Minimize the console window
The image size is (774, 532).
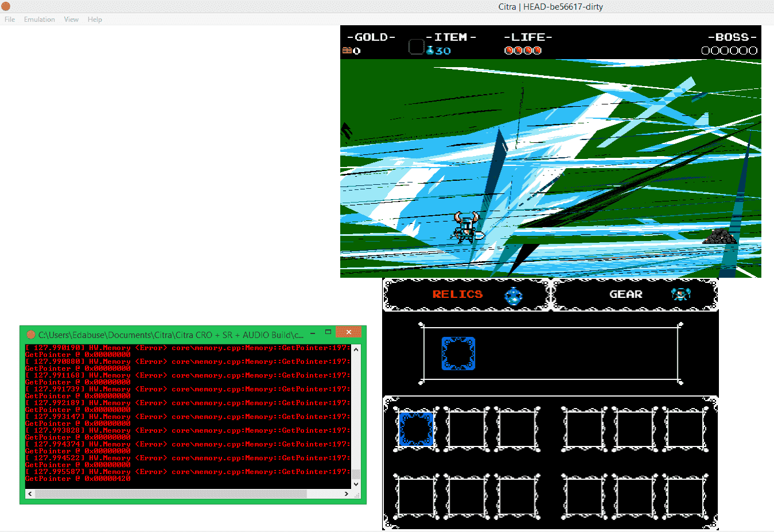(x=313, y=332)
